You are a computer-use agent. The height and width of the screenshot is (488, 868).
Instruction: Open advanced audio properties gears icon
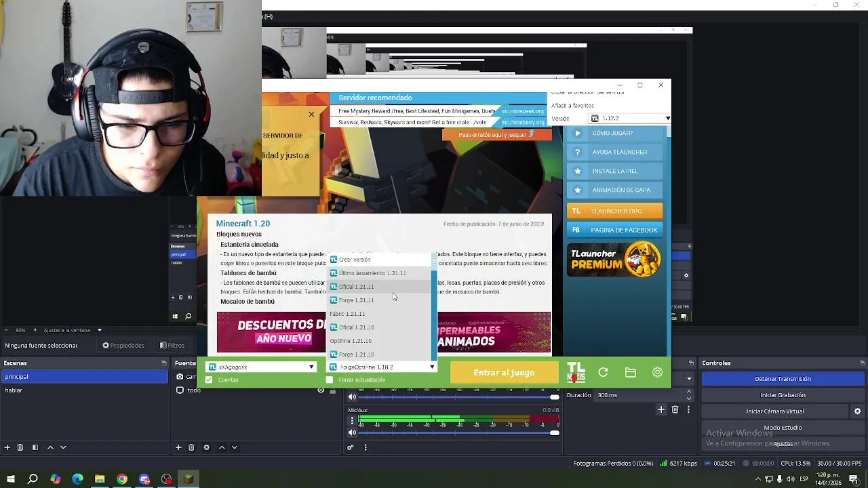click(351, 447)
